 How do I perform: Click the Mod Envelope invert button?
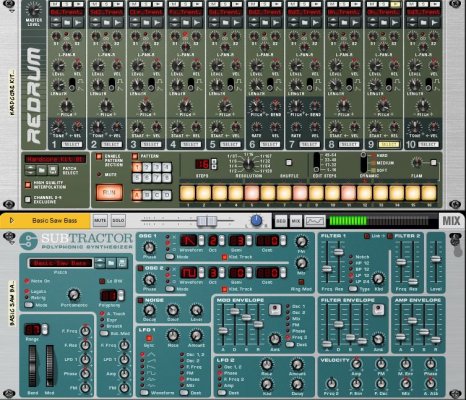click(x=275, y=309)
